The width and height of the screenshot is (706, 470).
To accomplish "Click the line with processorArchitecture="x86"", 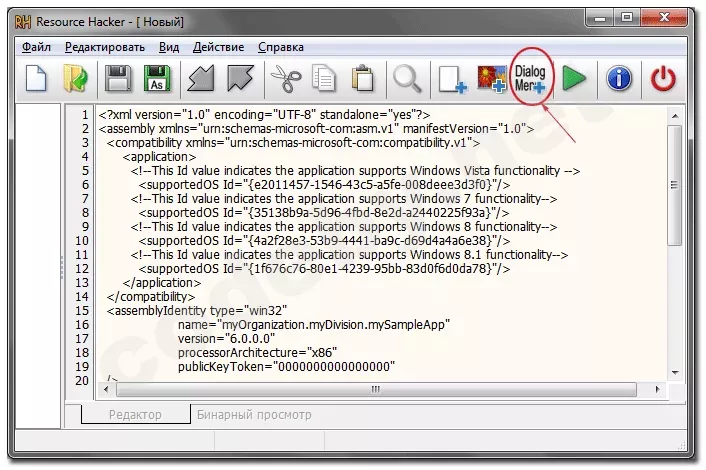I will coord(257,352).
